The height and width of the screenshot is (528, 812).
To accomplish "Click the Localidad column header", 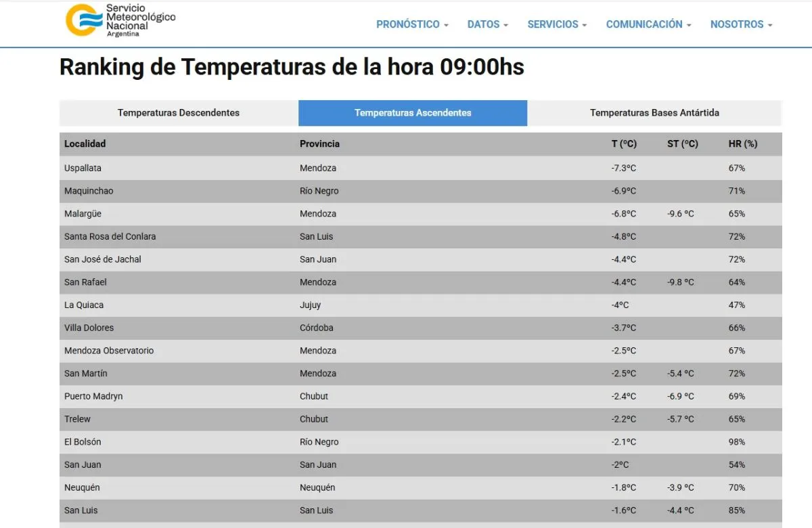I will (85, 144).
